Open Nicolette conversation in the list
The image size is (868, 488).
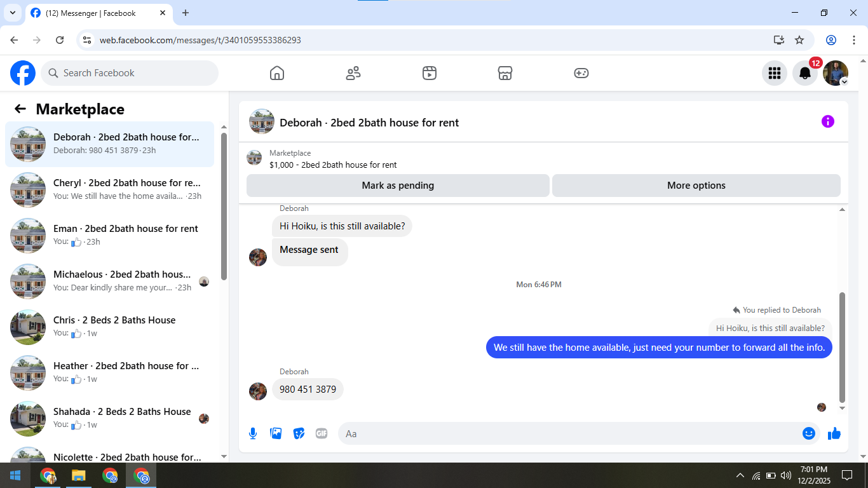coord(109,454)
